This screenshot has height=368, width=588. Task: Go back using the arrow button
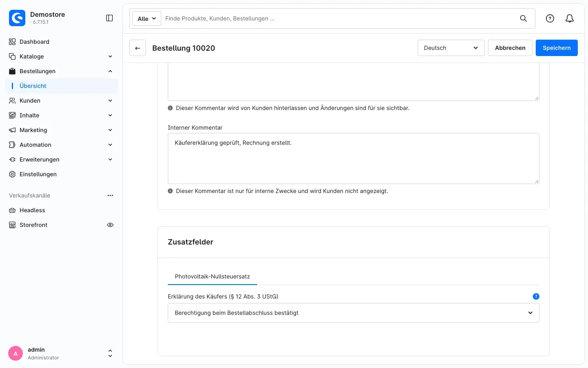click(138, 48)
